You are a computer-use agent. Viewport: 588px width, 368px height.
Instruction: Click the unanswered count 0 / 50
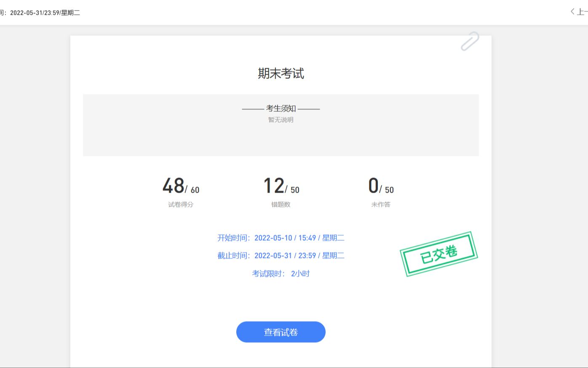coord(381,186)
